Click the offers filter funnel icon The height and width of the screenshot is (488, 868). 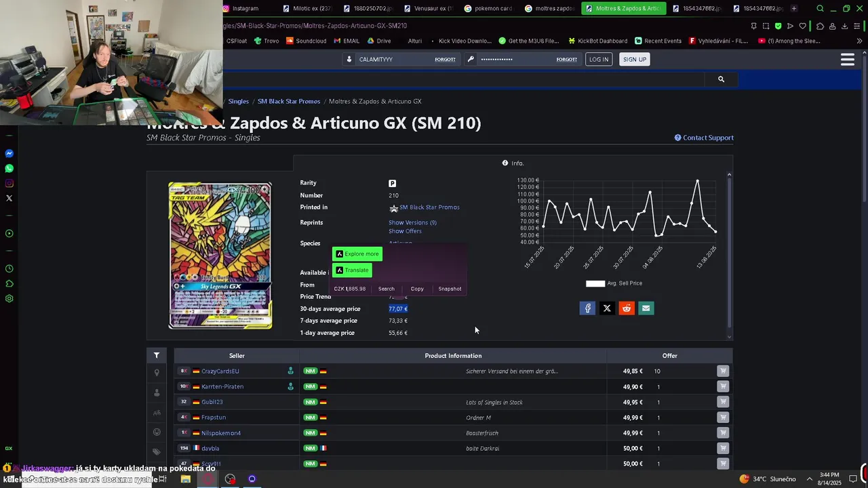pyautogui.click(x=157, y=356)
